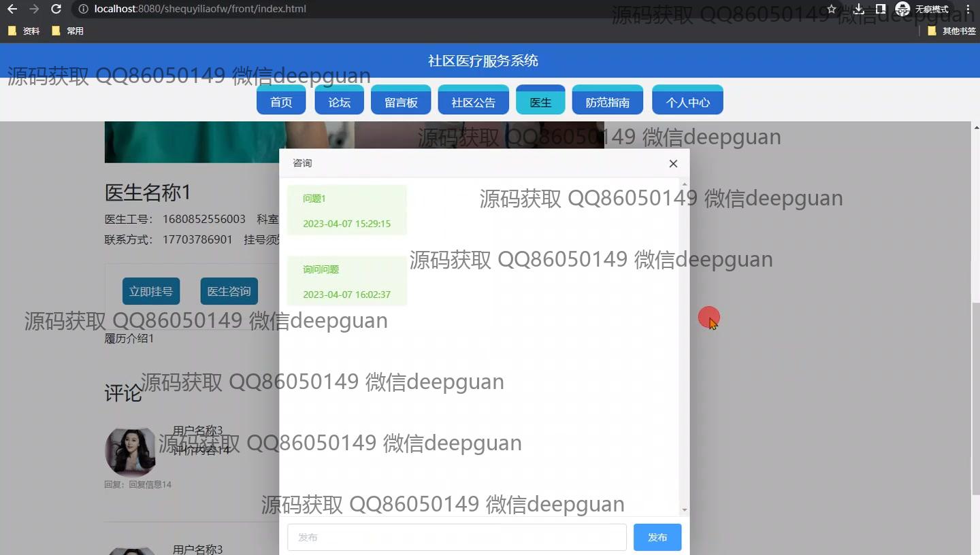
Task: Open the 常用 bookmark folder
Action: click(x=68, y=31)
